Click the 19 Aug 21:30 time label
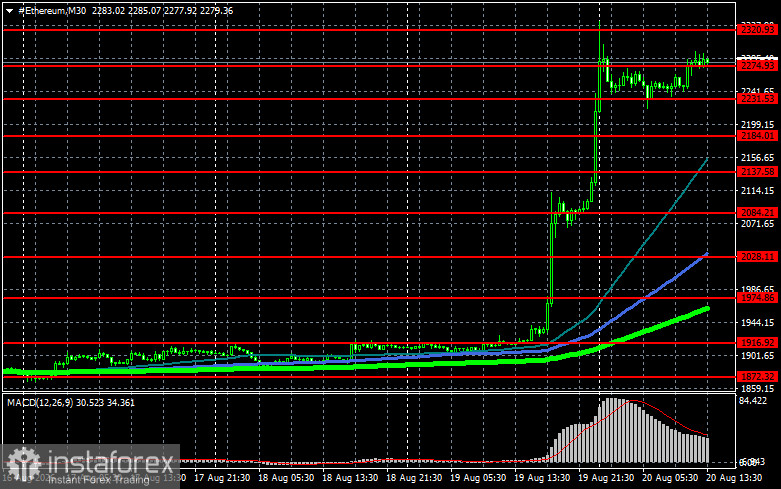The height and width of the screenshot is (489, 781). pyautogui.click(x=606, y=478)
